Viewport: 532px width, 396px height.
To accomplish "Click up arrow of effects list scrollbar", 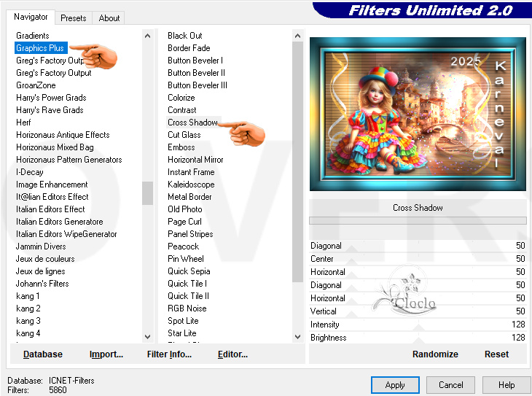I will click(x=297, y=36).
